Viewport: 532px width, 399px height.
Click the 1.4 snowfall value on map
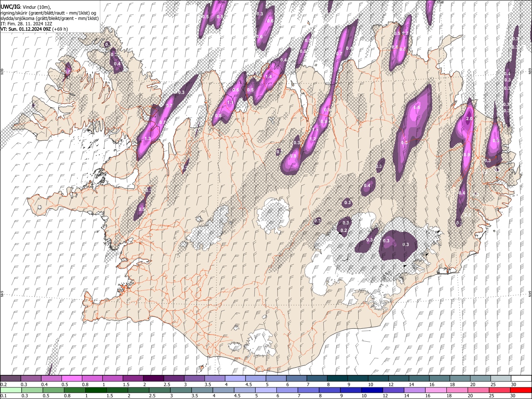(x=268, y=77)
